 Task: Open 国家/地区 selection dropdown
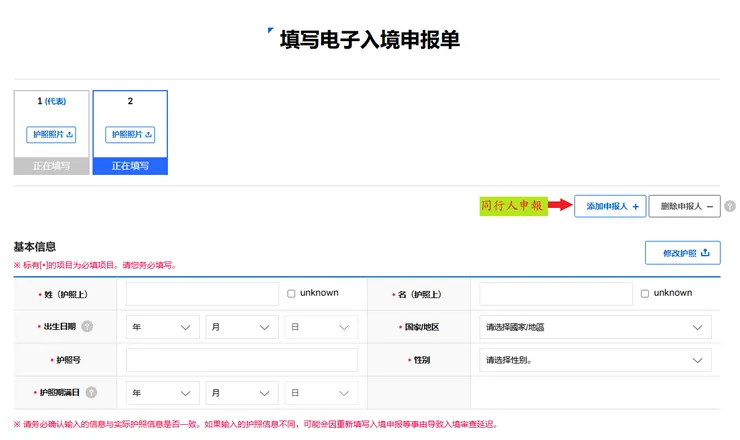595,327
